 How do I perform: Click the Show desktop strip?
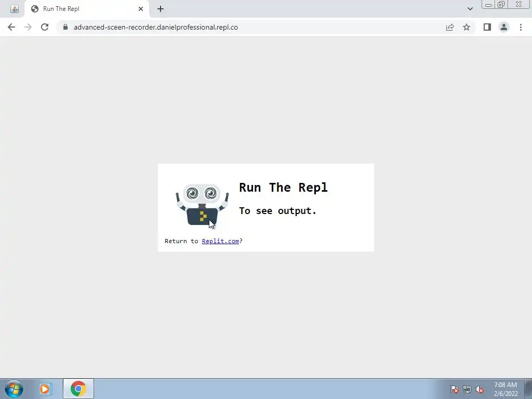point(528,389)
